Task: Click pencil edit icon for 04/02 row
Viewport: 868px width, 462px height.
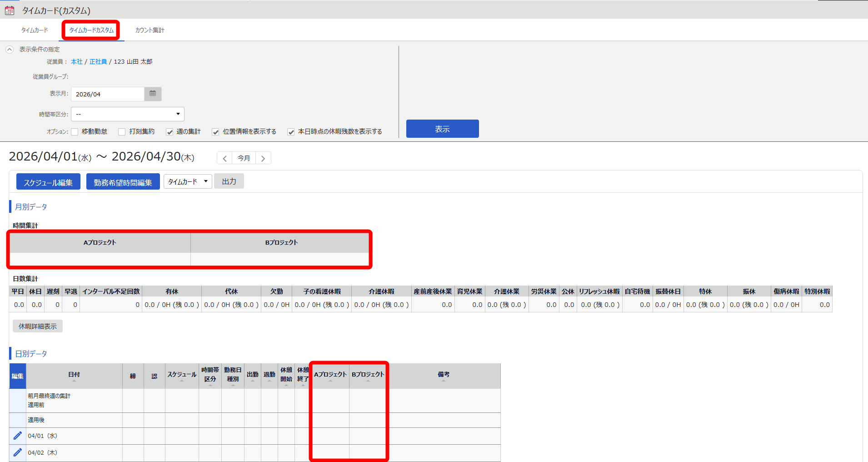Action: [x=17, y=452]
